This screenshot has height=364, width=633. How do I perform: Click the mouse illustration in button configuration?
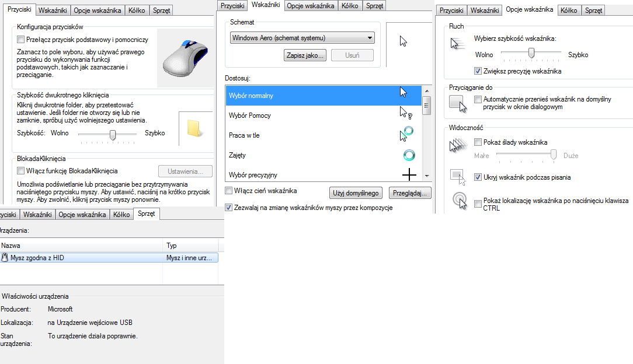(185, 58)
